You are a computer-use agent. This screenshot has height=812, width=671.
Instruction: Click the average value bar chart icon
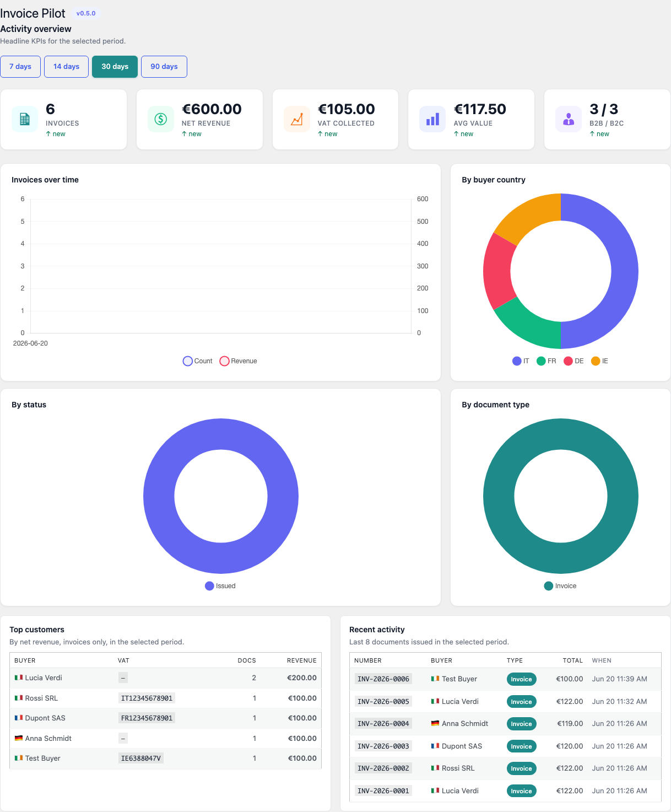[432, 119]
